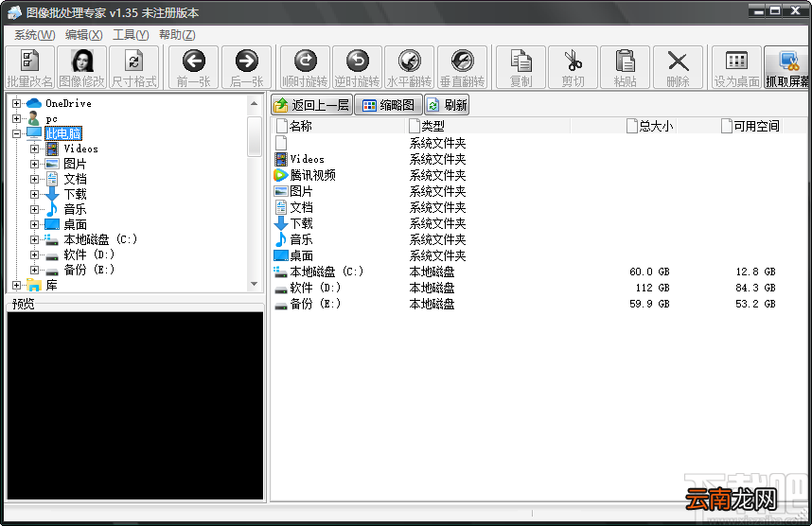The height and width of the screenshot is (526, 812).
Task: Click the tree scrollbar up arrow
Action: 254,103
